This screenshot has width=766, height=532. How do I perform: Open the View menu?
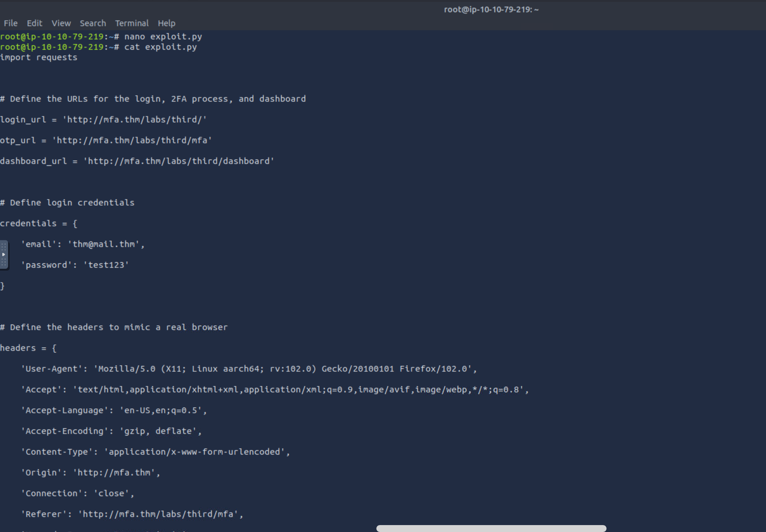coord(61,23)
